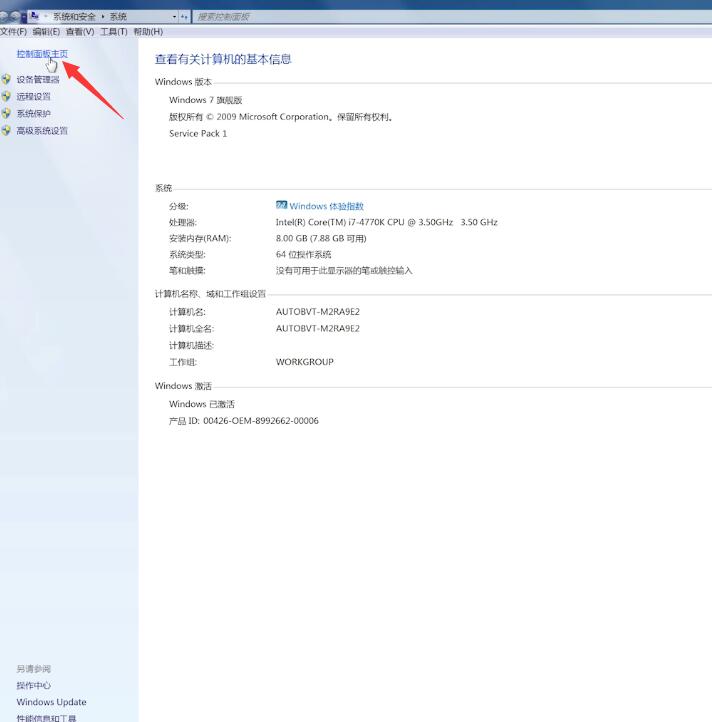Viewport: 712px width, 722px height.
Task: Open 系统保护 in the sidebar
Action: [34, 114]
